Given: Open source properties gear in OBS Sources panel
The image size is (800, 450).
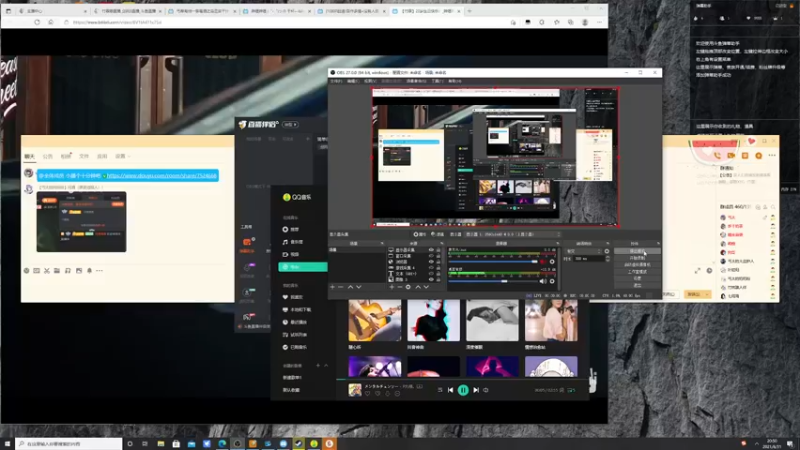Looking at the screenshot, I should point(408,287).
